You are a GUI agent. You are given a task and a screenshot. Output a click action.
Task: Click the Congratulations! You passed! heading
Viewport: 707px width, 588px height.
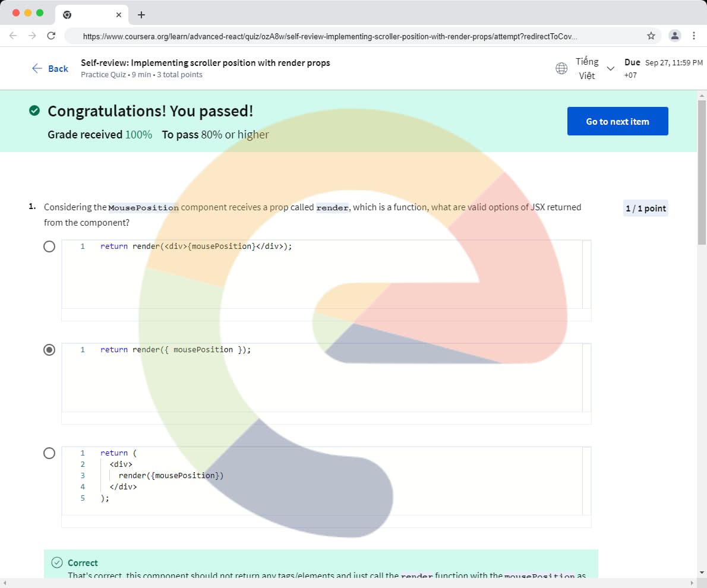tap(150, 111)
